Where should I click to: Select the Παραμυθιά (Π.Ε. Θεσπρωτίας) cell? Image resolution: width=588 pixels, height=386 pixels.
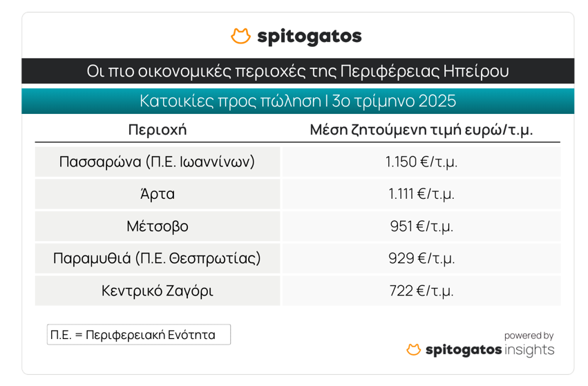click(158, 258)
